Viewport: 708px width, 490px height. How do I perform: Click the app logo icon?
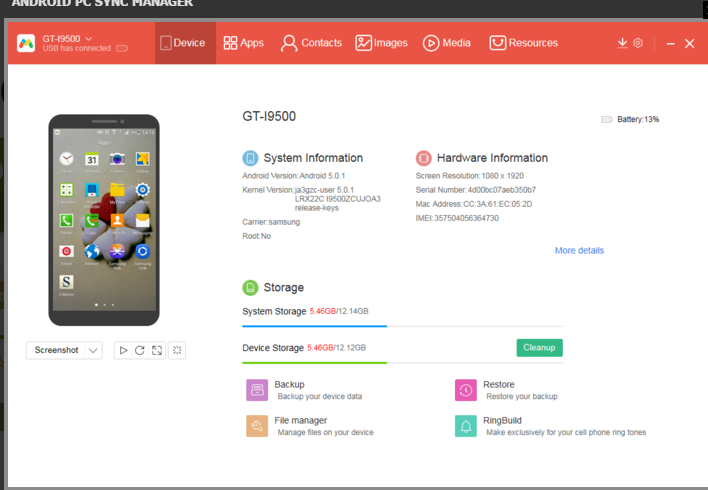pos(26,43)
